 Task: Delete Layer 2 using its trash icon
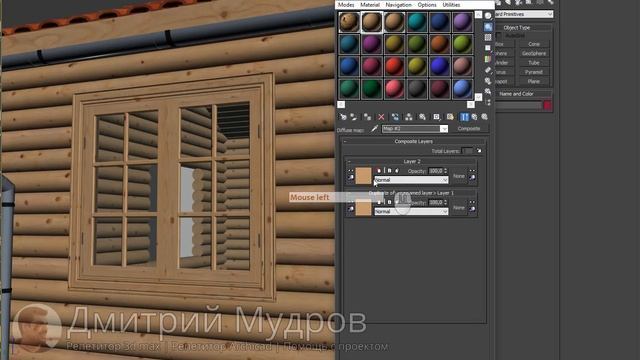point(379,170)
